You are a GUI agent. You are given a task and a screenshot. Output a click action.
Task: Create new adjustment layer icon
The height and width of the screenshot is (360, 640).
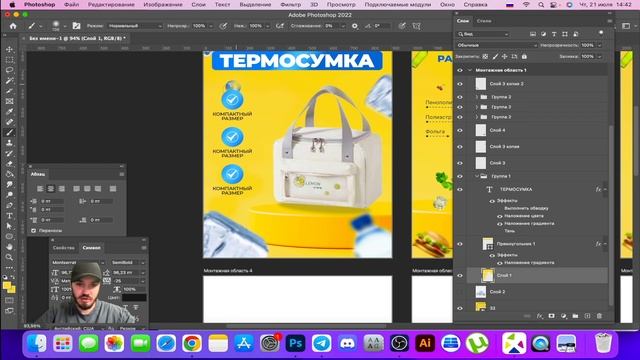564,316
